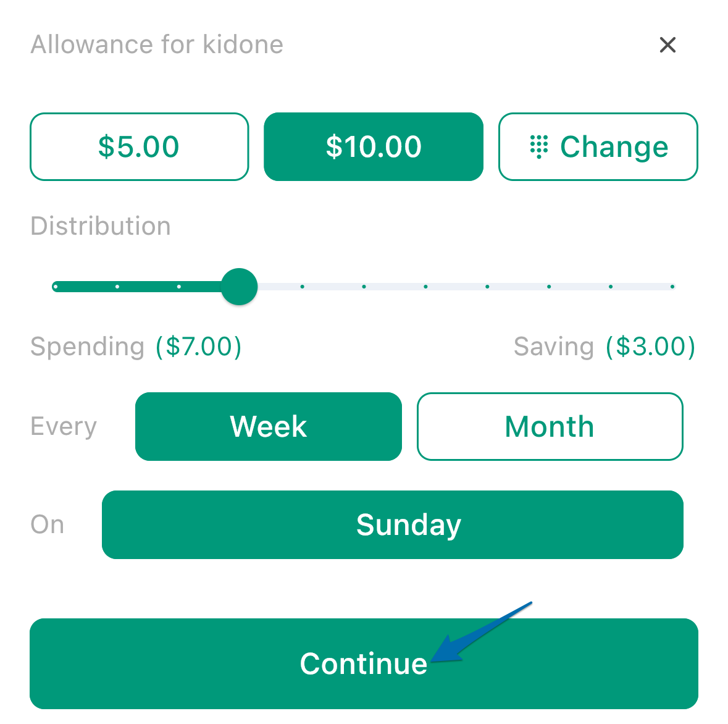Select the $10.00 allowance amount
728x724 pixels.
(x=374, y=147)
